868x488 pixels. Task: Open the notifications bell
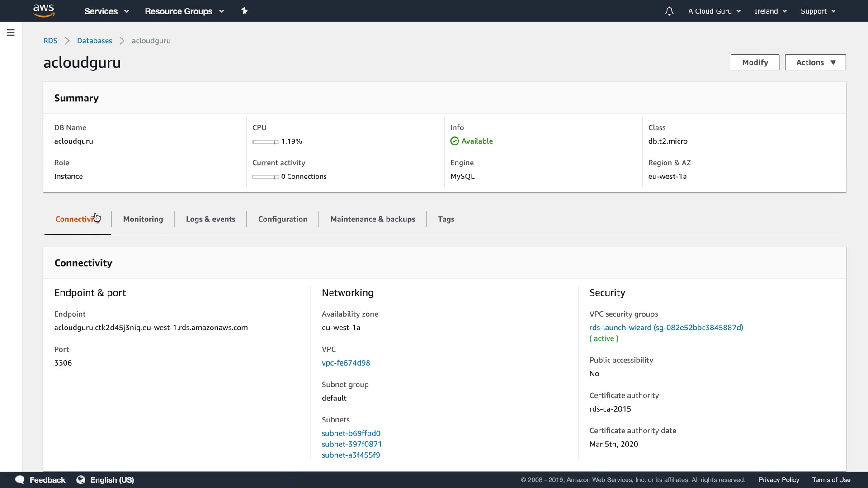click(669, 11)
